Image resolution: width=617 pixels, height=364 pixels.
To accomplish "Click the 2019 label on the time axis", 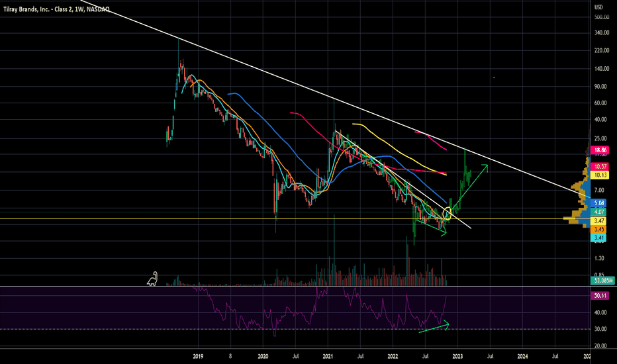I will pos(198,357).
